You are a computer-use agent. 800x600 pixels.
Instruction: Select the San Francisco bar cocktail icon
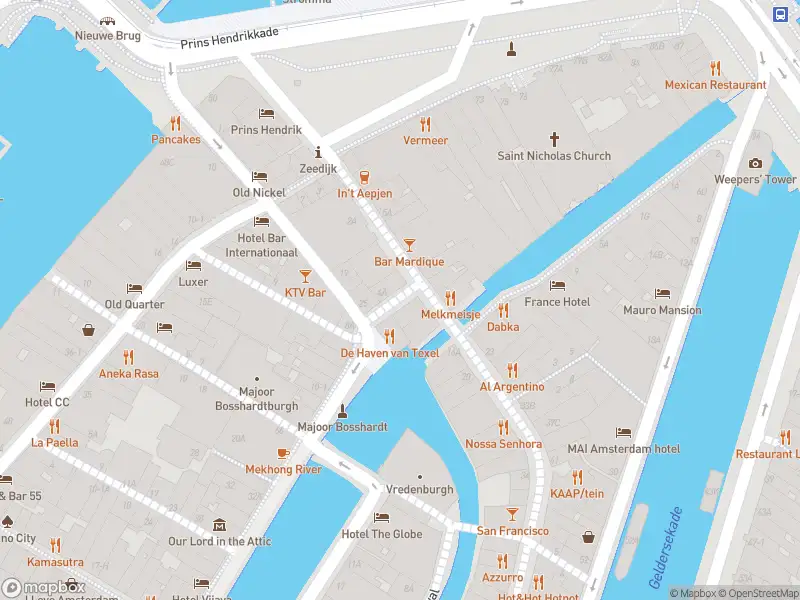coord(512,514)
